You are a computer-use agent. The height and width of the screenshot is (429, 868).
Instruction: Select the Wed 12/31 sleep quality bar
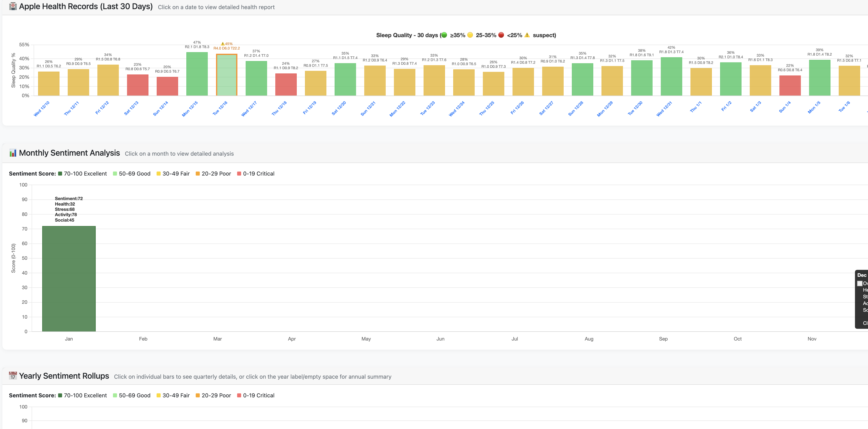(x=671, y=77)
